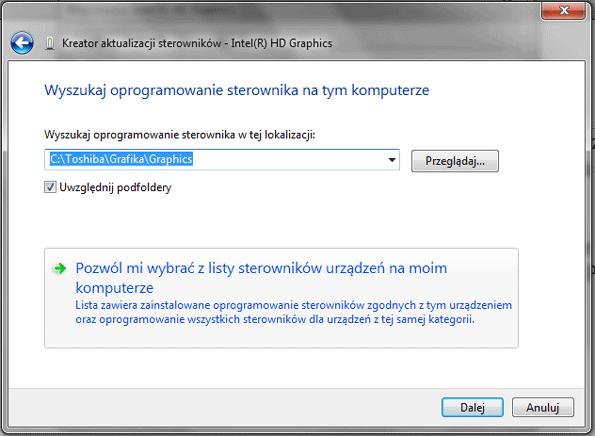Click the word komputerze in the command link

[115, 288]
